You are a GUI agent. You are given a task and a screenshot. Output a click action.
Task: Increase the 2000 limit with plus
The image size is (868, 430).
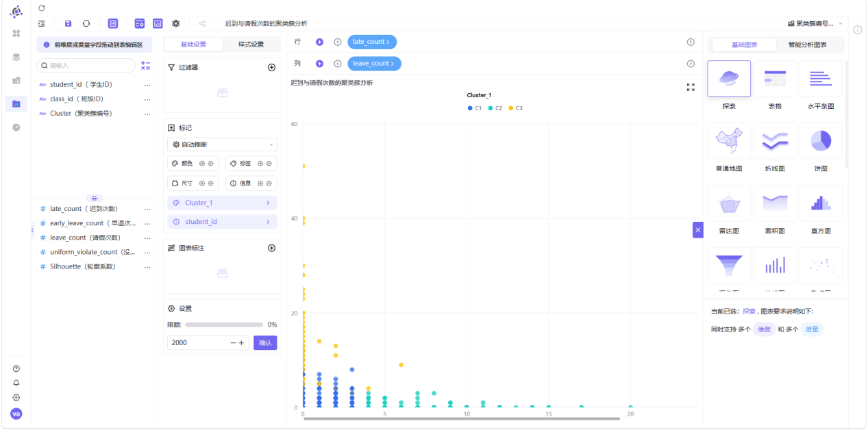coord(242,342)
